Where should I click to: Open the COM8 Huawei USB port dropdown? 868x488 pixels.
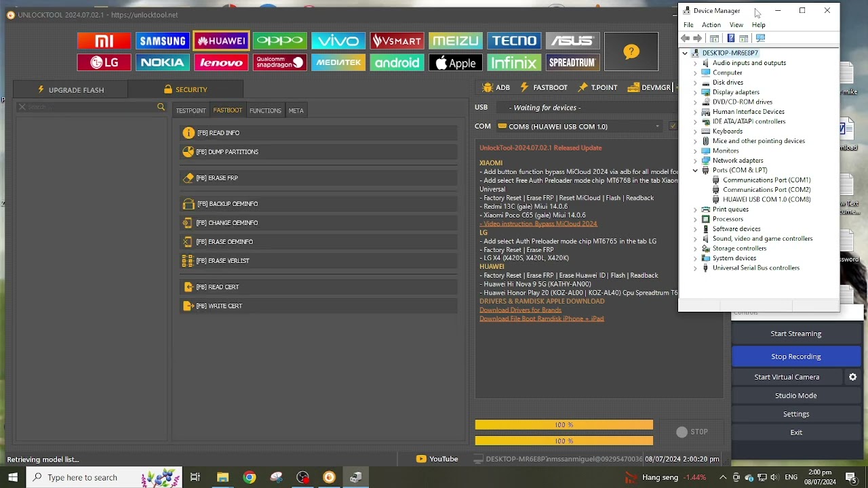point(578,127)
